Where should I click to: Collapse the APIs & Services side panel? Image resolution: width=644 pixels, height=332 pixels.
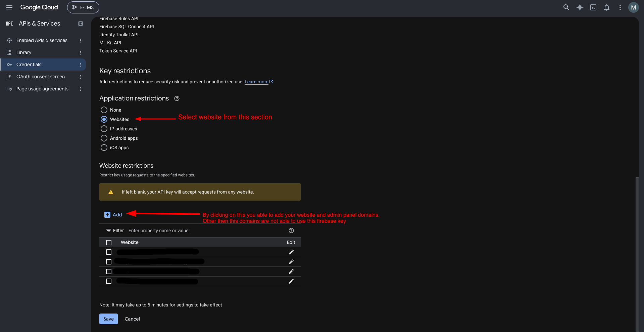tap(81, 24)
